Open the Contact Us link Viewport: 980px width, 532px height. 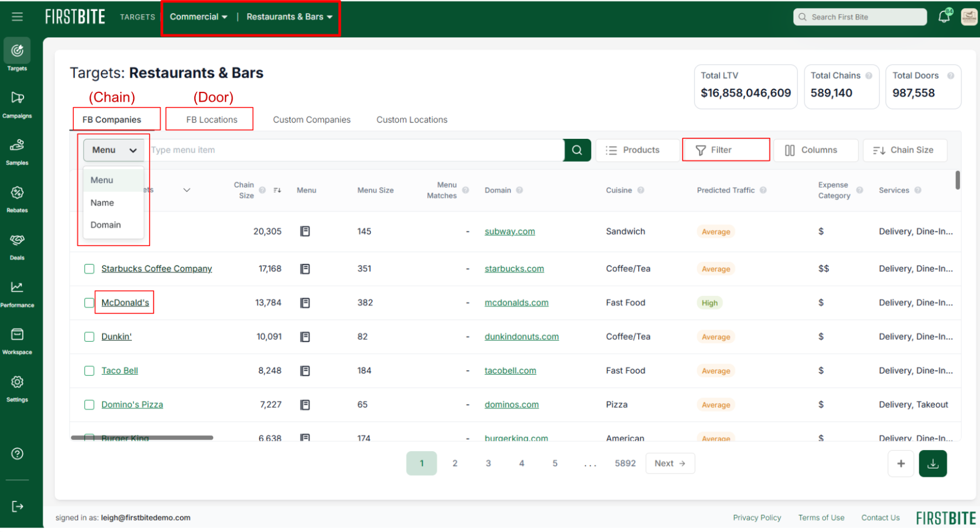pos(880,518)
